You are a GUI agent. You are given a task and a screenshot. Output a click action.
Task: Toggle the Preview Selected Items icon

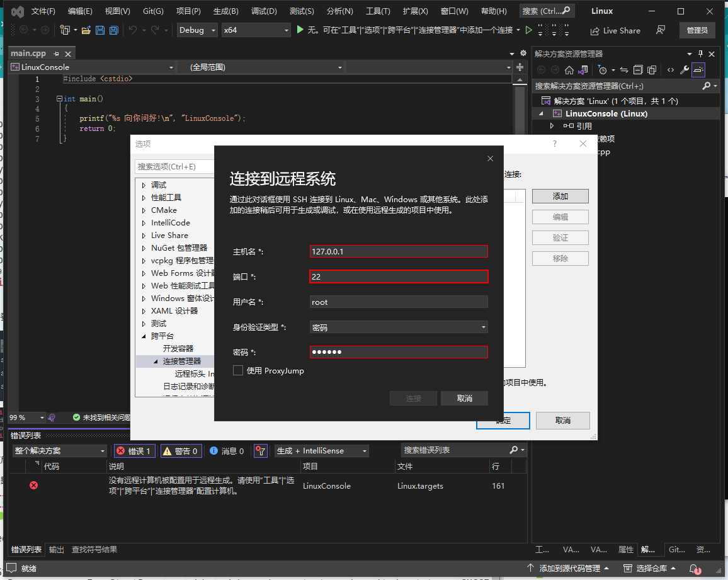698,70
